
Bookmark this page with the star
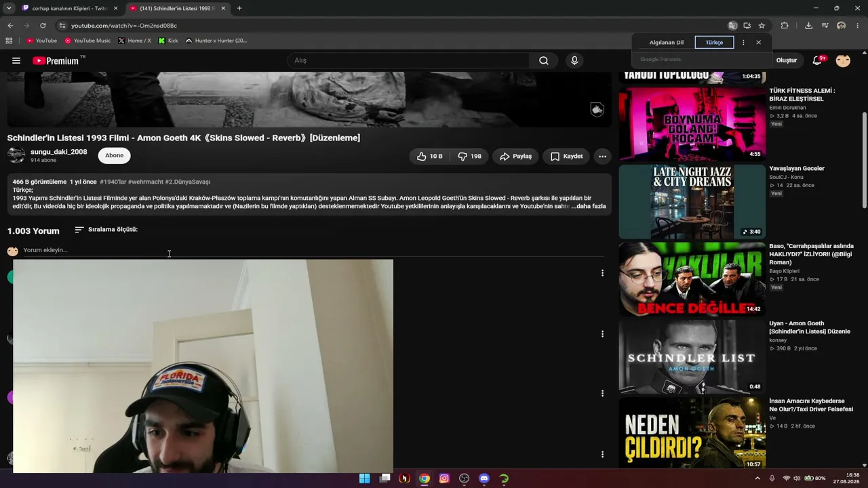tap(762, 26)
